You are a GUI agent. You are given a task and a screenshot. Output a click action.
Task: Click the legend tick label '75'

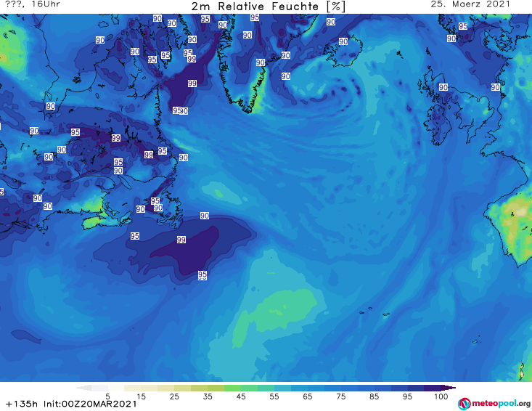pos(341,396)
